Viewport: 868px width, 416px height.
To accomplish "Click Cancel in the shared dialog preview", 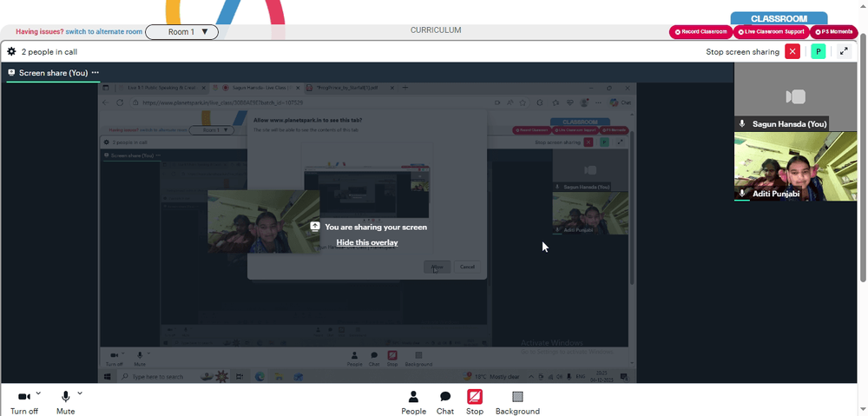I will [x=467, y=267].
